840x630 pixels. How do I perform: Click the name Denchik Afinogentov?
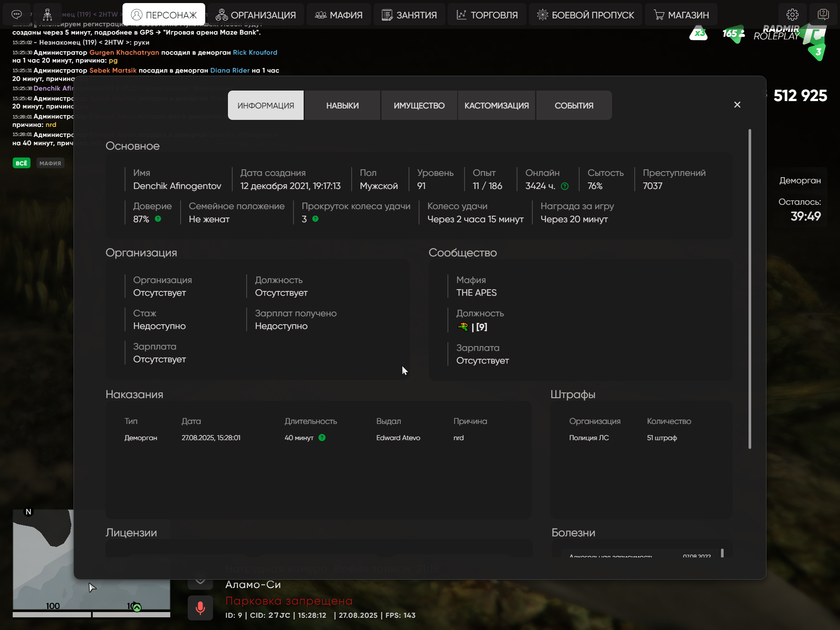coord(177,186)
